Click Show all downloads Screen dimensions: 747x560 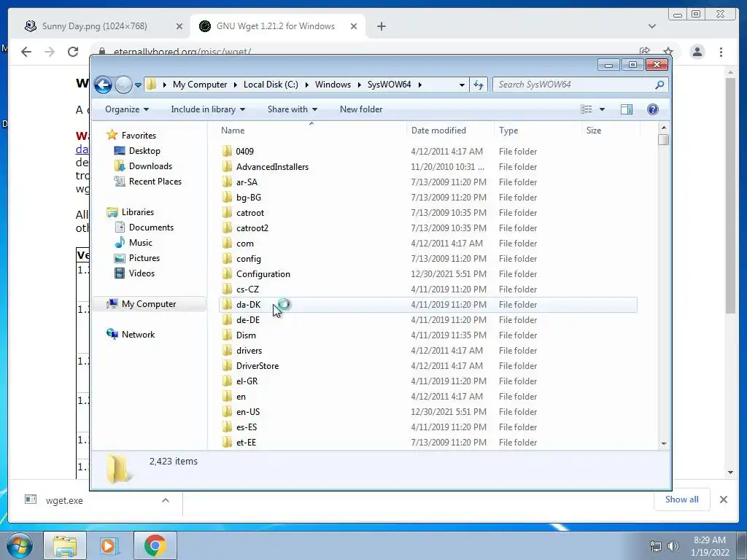682,499
